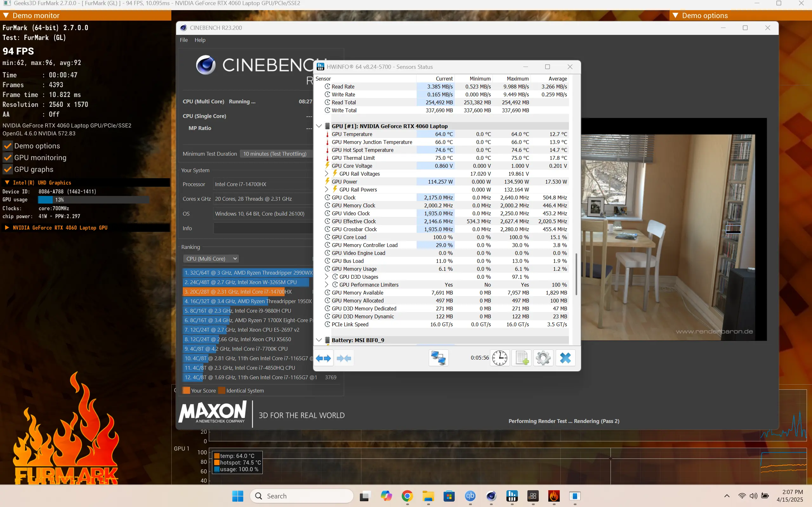
Task: Click the Cinebench sphere icon in title bar
Action: [183, 28]
